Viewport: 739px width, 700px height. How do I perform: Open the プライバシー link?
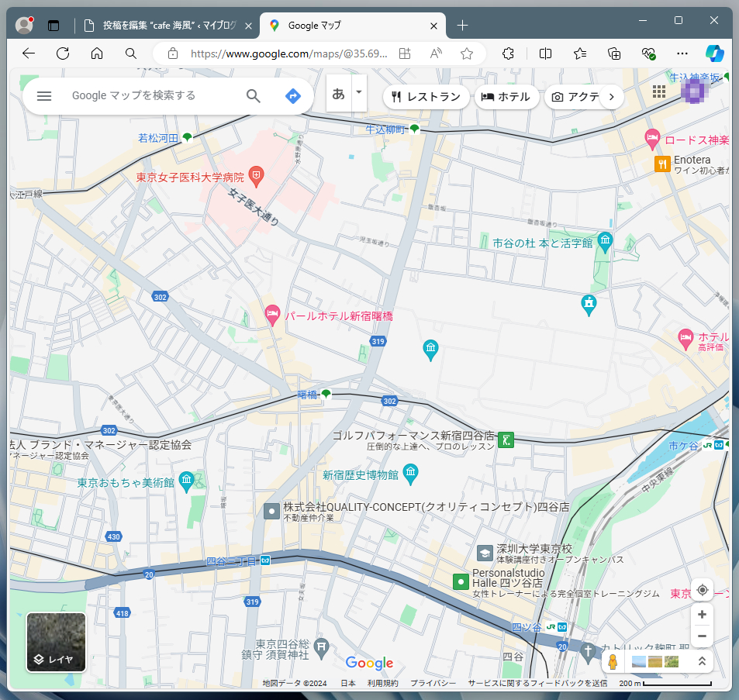433,683
